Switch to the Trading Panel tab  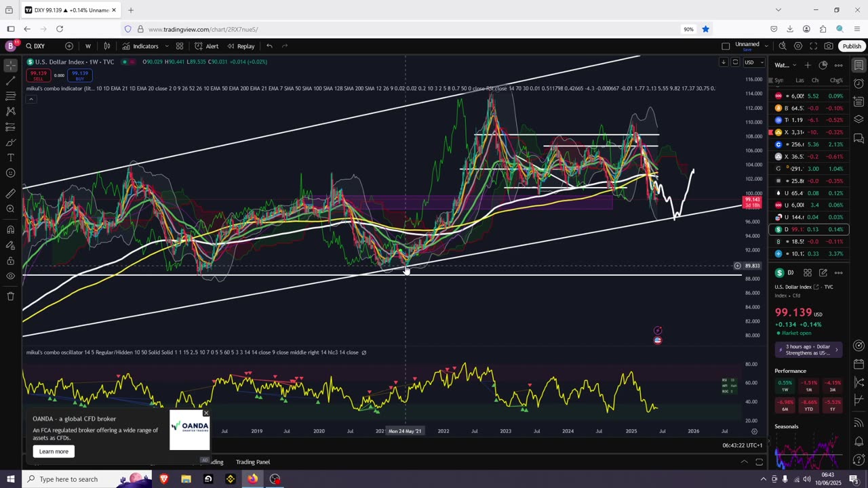253,462
